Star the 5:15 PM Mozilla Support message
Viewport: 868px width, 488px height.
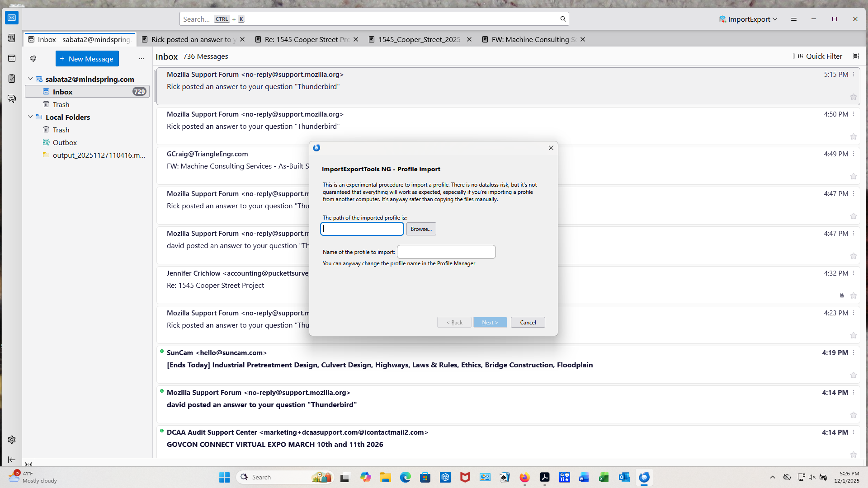(x=853, y=97)
